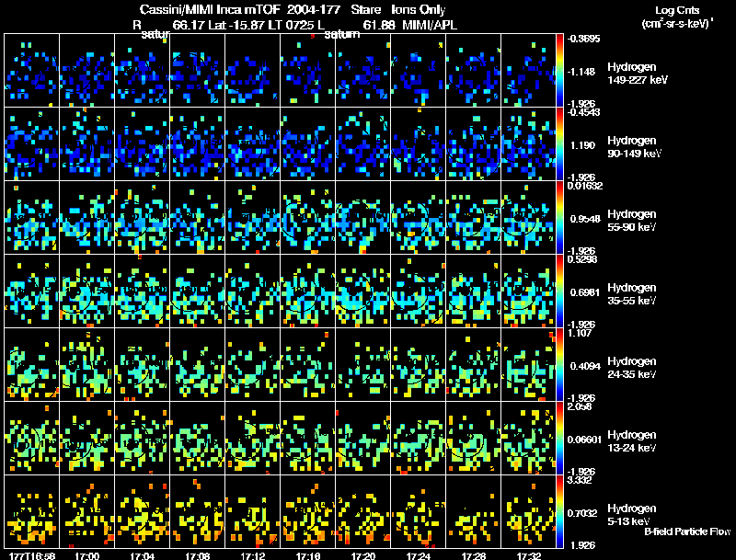Image resolution: width=736 pixels, height=560 pixels.
Task: Click the '(cm²-sr-s-keV)' units text
Action: click(675, 24)
